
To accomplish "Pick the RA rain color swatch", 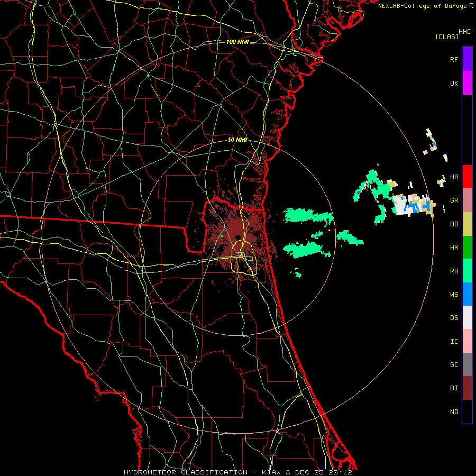I will coord(467,271).
